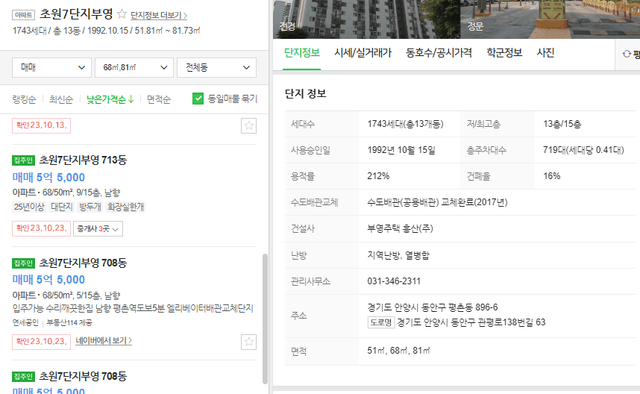Toggle the 동일매물 묶기 checkbox
The width and height of the screenshot is (640, 394).
click(198, 98)
